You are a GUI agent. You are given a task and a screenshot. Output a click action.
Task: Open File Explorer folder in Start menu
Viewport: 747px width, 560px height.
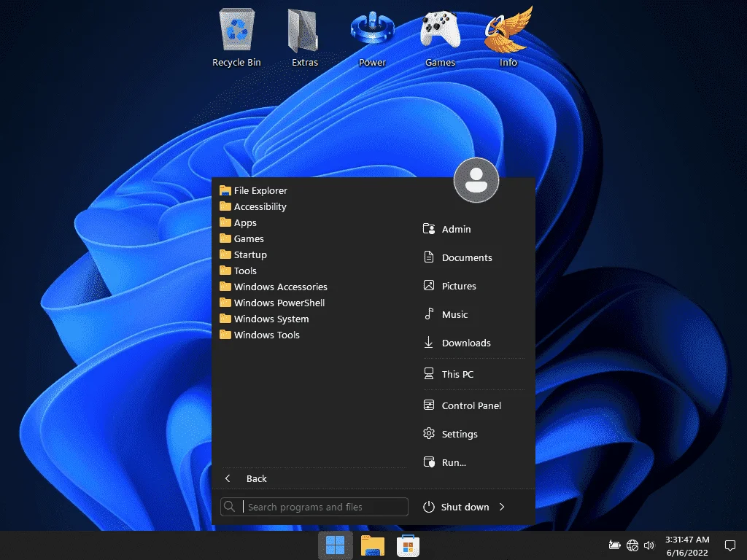click(x=253, y=190)
